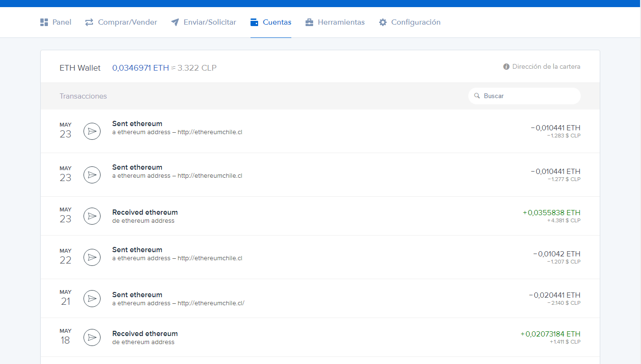This screenshot has height=364, width=641.
Task: Click the Herramientas briefcase icon
Action: (x=309, y=22)
